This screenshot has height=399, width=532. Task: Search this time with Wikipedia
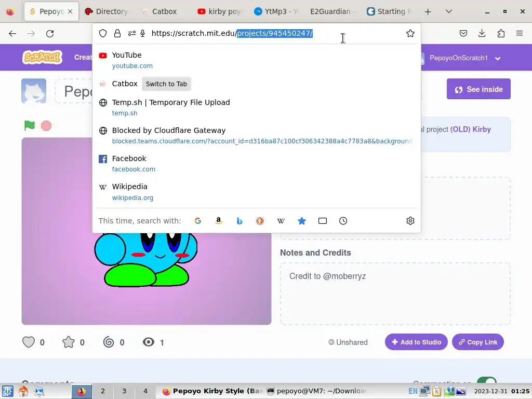click(x=281, y=221)
